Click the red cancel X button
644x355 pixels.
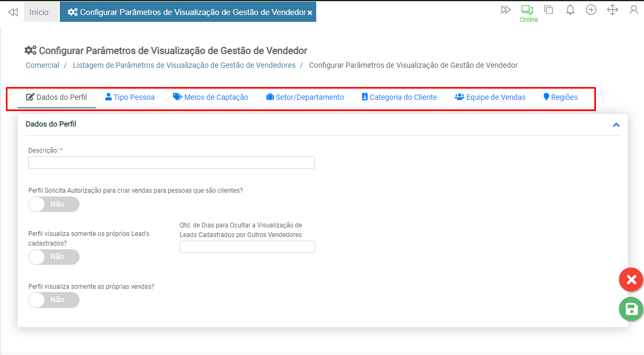tap(631, 280)
